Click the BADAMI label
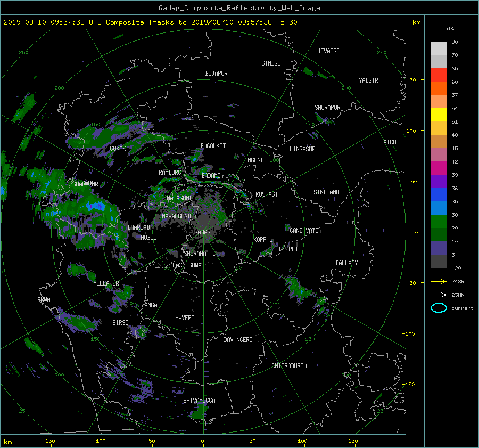The height and width of the screenshot is (448, 479). point(211,176)
